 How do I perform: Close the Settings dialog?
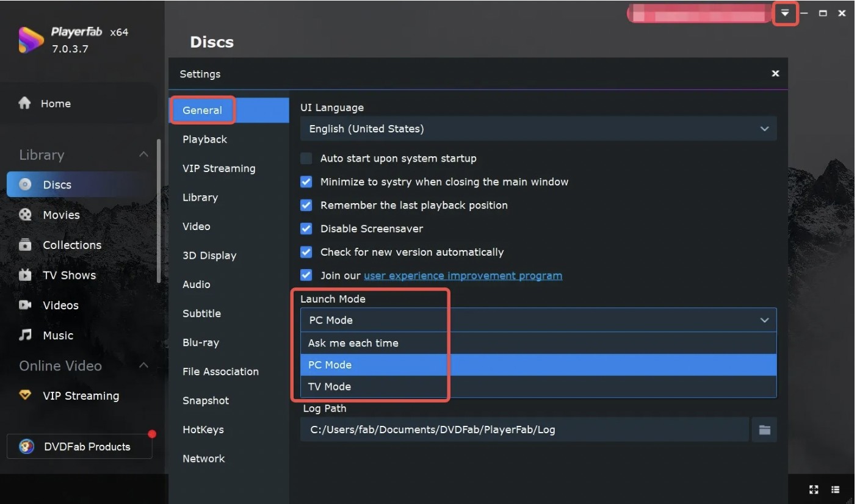(775, 73)
